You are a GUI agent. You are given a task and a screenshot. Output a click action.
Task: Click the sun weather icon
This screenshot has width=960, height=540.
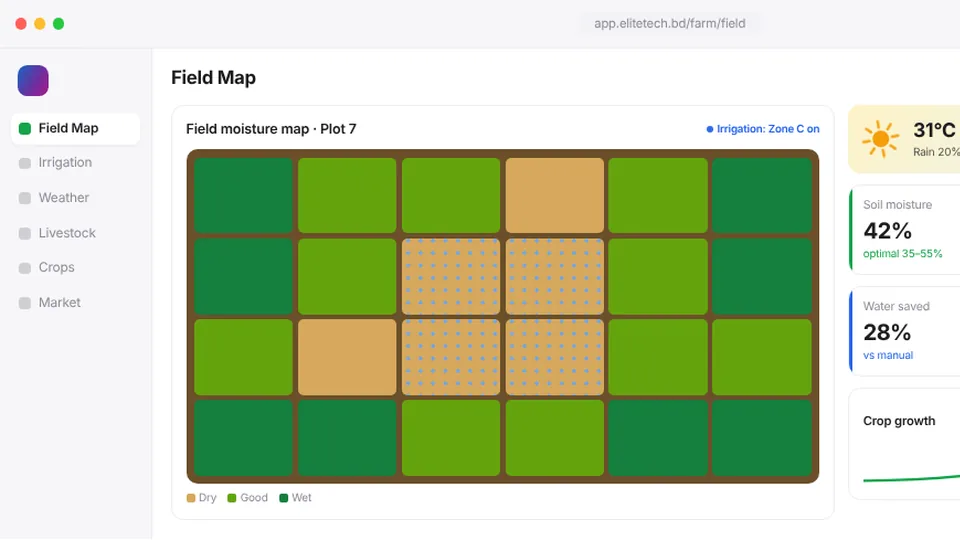(x=880, y=138)
